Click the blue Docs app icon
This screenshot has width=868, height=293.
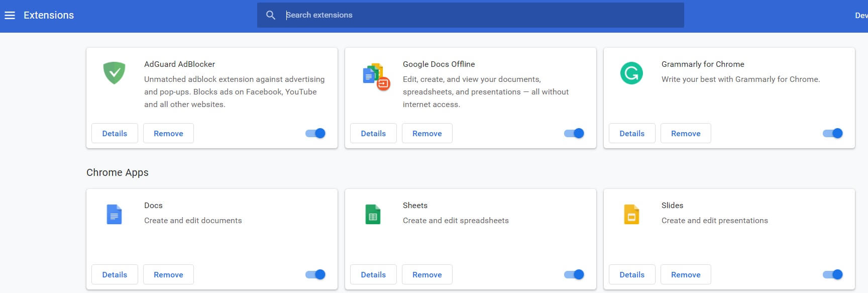(114, 215)
